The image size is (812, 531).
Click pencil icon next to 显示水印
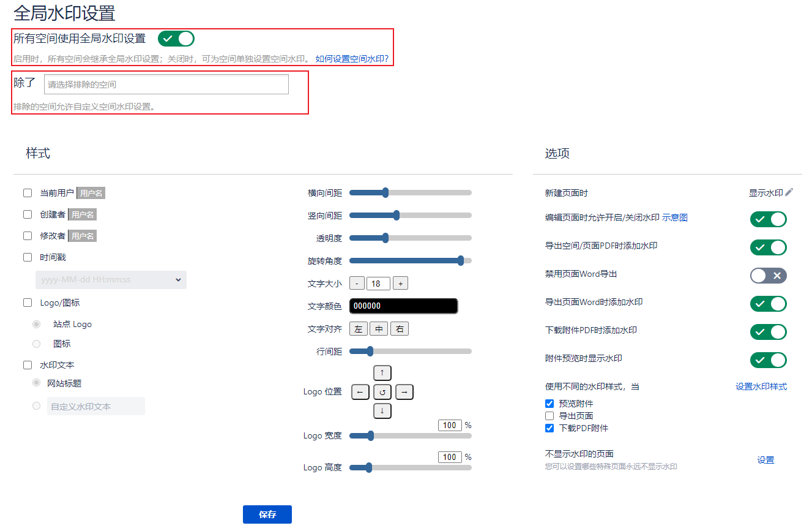[789, 192]
